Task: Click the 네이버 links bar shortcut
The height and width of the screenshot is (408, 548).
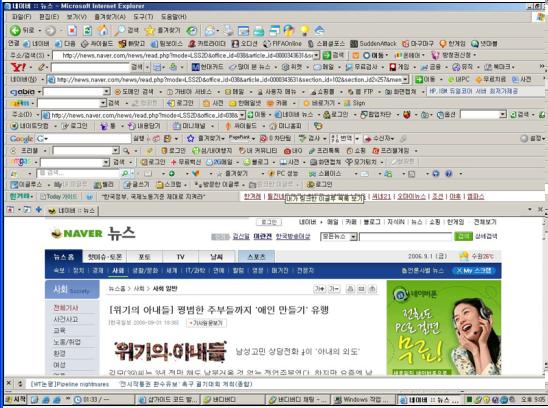Action: click(x=36, y=44)
